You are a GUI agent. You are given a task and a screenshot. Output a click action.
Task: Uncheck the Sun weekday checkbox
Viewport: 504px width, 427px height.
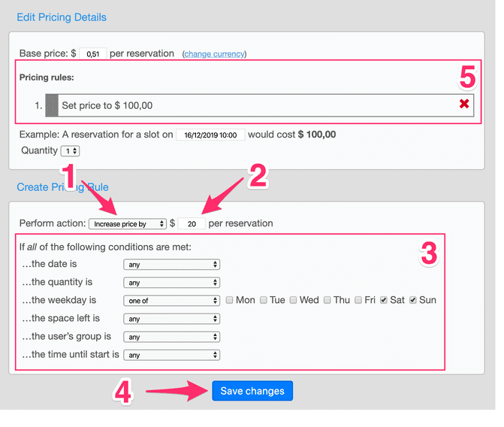point(412,300)
